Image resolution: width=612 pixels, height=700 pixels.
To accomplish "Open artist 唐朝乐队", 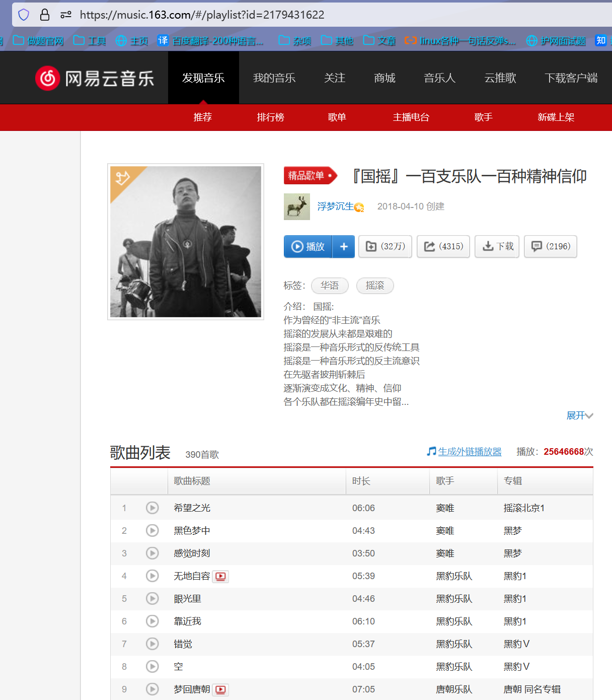I will (454, 689).
